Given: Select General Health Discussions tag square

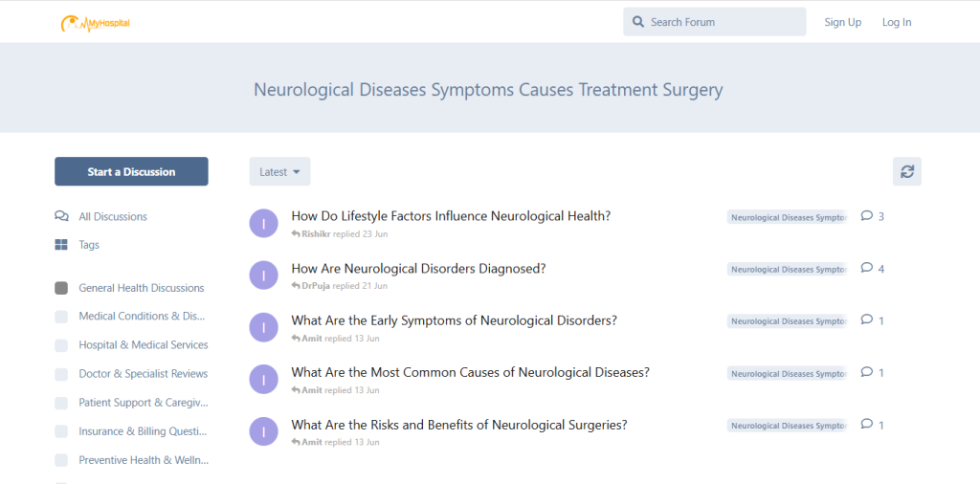Looking at the screenshot, I should 61,288.
